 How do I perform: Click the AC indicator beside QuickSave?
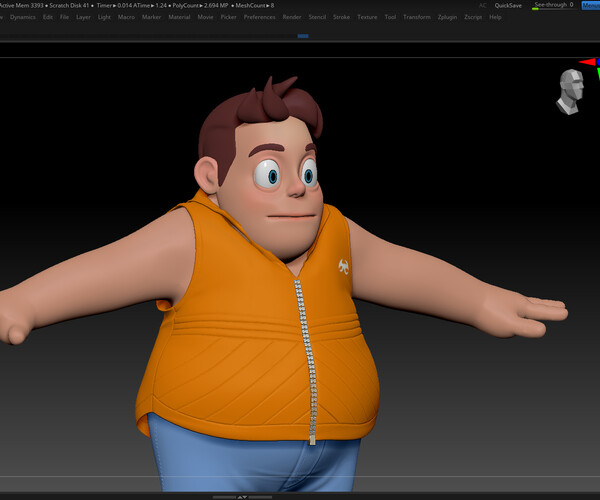pos(483,5)
